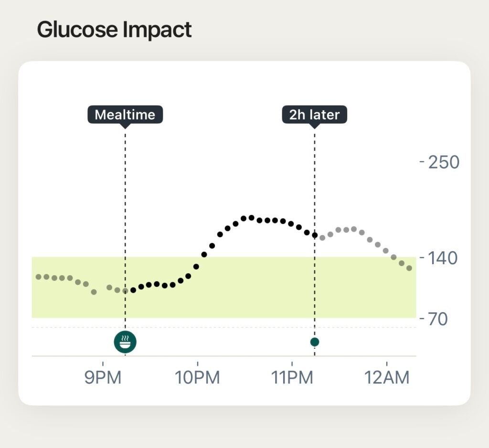Image resolution: width=489 pixels, height=448 pixels.
Task: Tap the first grey dot on the curve
Action: pos(38,277)
